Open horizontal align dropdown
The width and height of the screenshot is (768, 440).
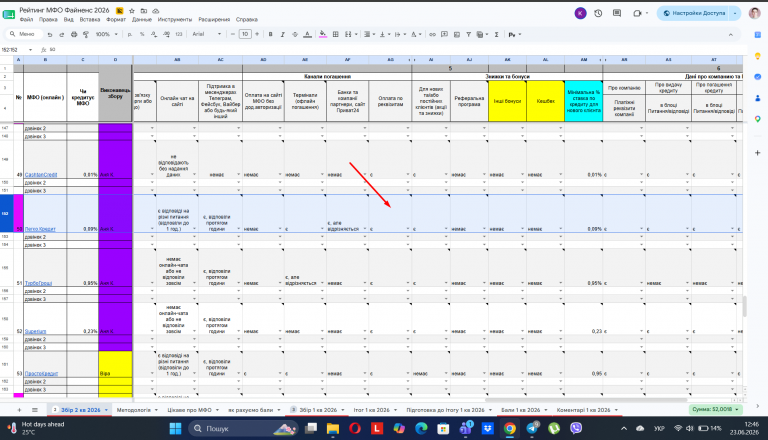[368, 34]
